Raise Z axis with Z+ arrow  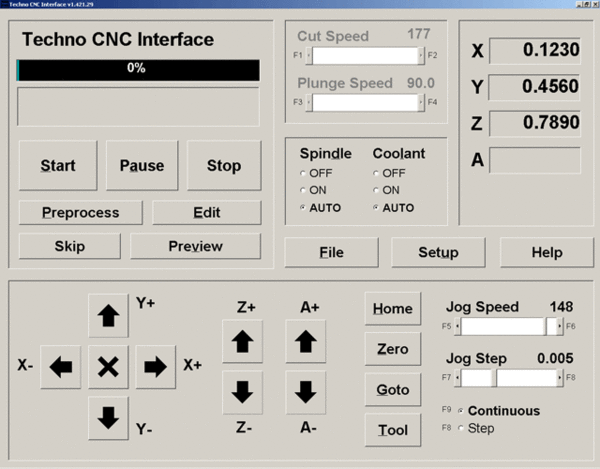[x=241, y=343]
